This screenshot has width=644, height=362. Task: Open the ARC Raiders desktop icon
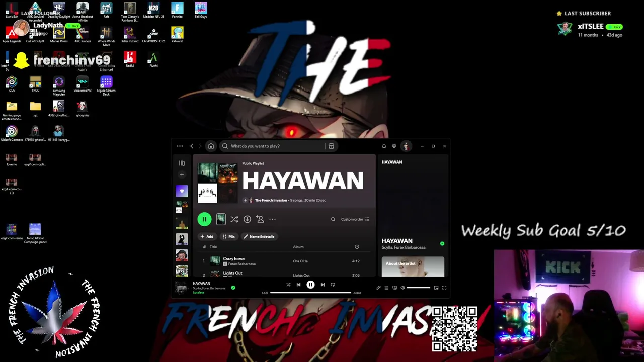pyautogui.click(x=83, y=35)
